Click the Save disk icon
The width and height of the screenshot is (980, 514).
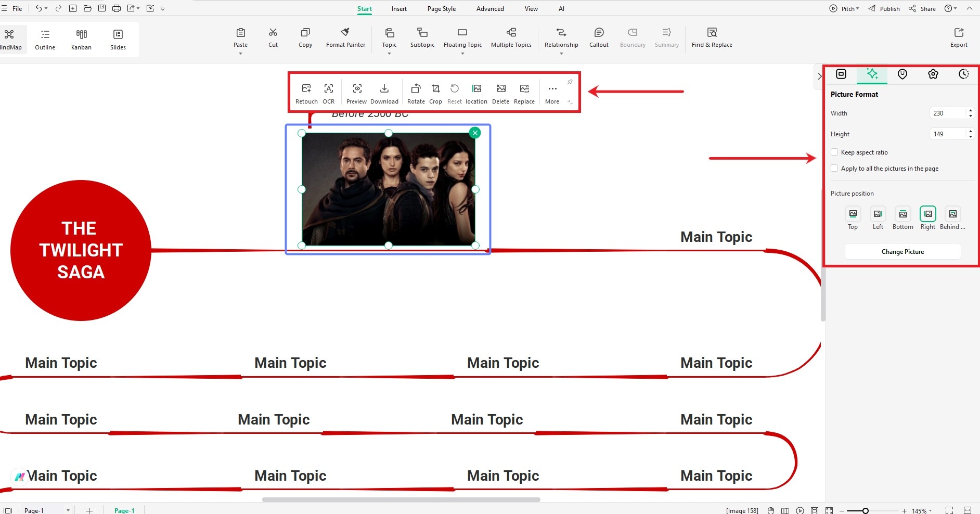tap(102, 8)
